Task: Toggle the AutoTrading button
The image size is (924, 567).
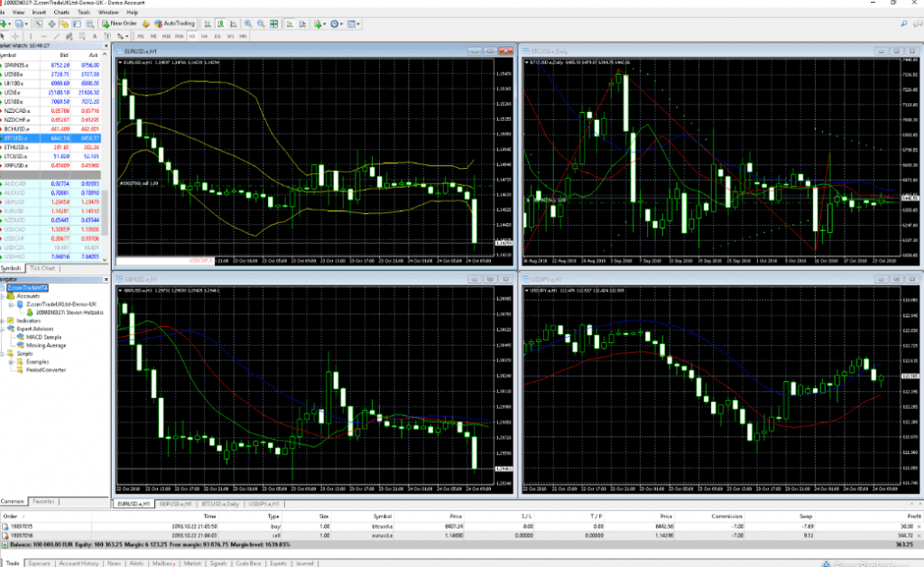Action: 172,23
